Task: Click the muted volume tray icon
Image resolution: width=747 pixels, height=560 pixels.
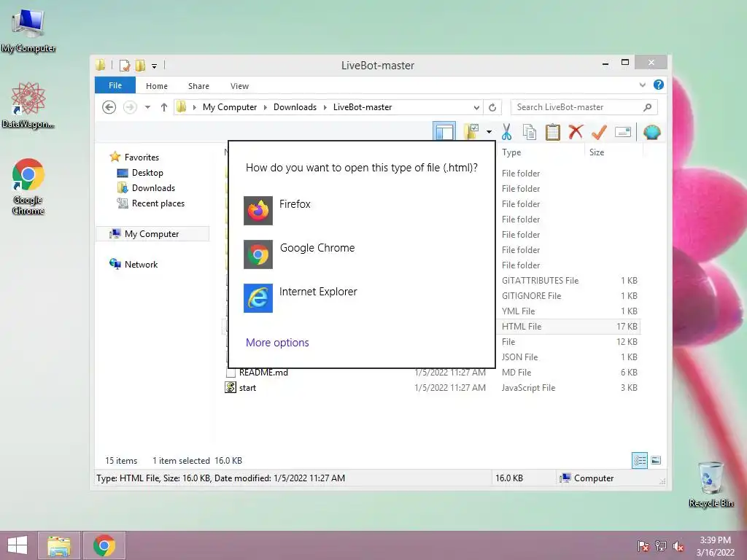Action: coord(678,546)
